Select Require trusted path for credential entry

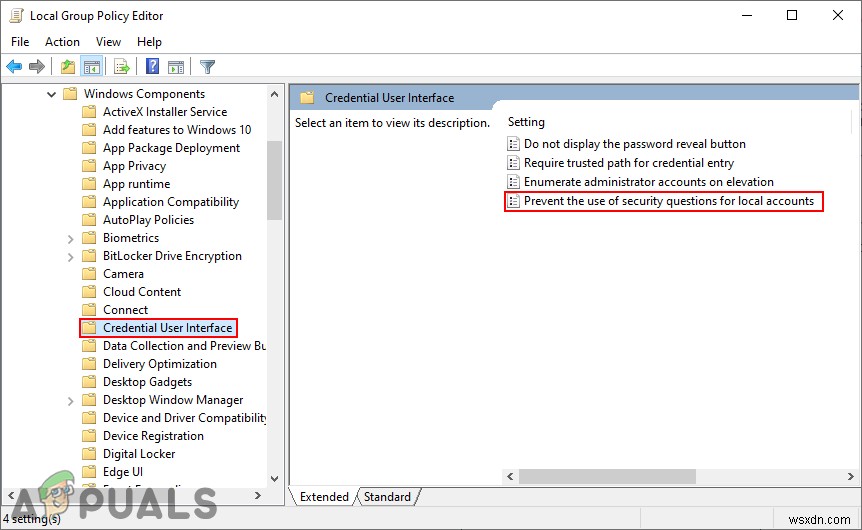point(628,163)
